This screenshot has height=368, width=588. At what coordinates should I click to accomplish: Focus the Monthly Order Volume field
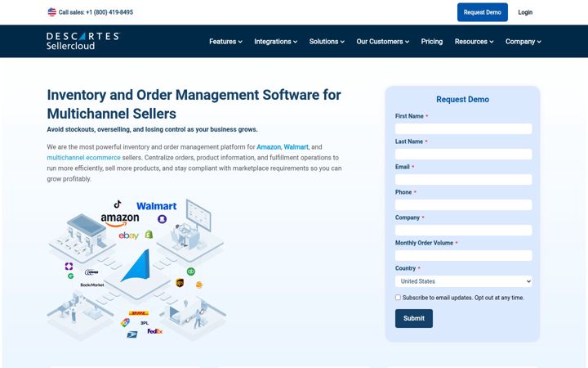[x=464, y=255]
